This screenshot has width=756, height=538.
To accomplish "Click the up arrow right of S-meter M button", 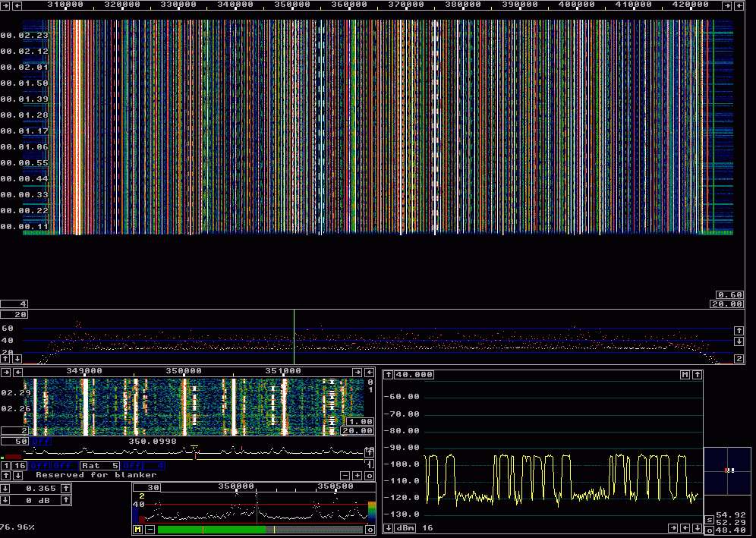I will point(697,375).
